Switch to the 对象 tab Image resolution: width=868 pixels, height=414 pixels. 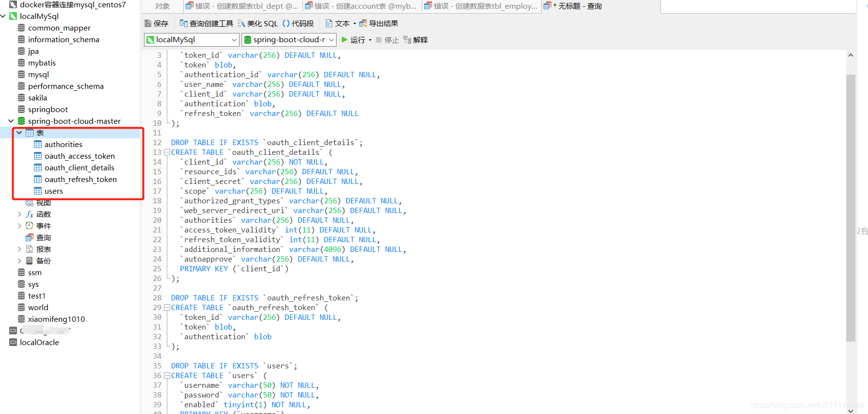162,6
